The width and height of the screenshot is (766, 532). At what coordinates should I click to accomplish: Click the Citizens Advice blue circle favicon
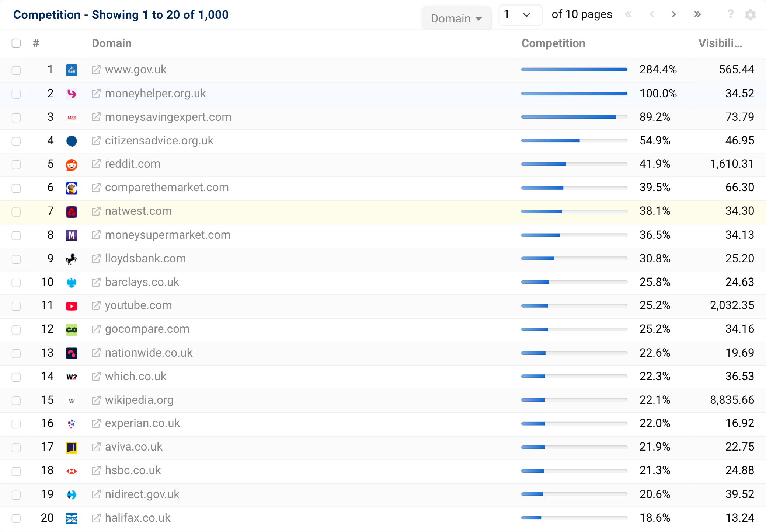[x=72, y=141]
